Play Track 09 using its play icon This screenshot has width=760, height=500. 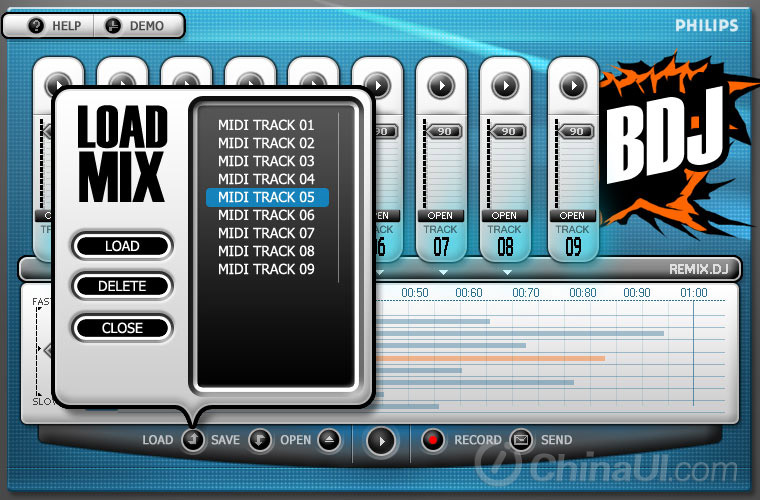coord(573,86)
